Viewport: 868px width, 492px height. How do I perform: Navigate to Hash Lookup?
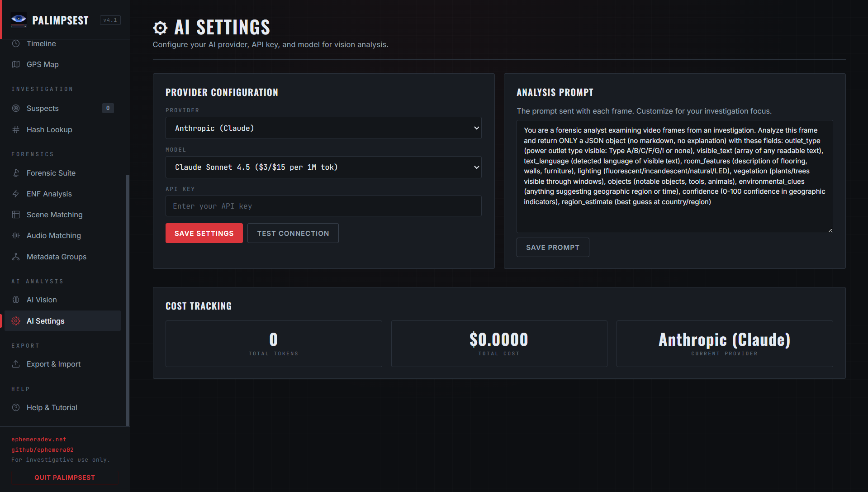62,129
